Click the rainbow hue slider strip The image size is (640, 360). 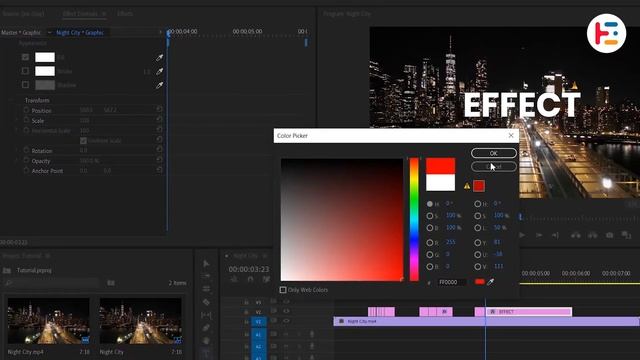[414, 220]
